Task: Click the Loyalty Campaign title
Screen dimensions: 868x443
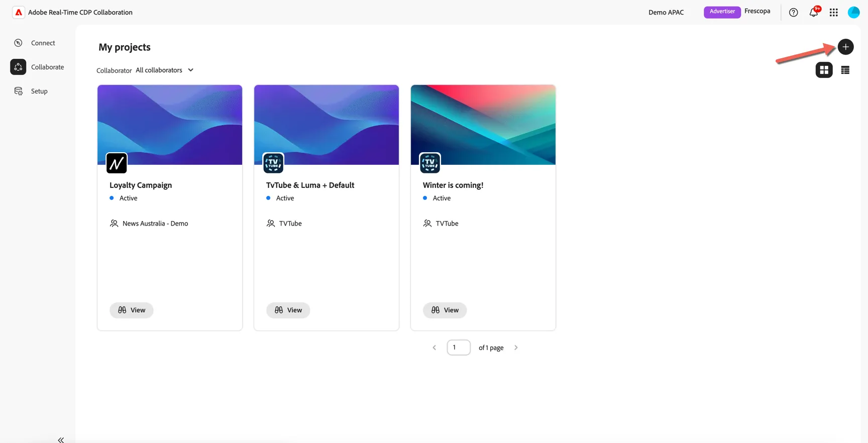Action: point(141,185)
